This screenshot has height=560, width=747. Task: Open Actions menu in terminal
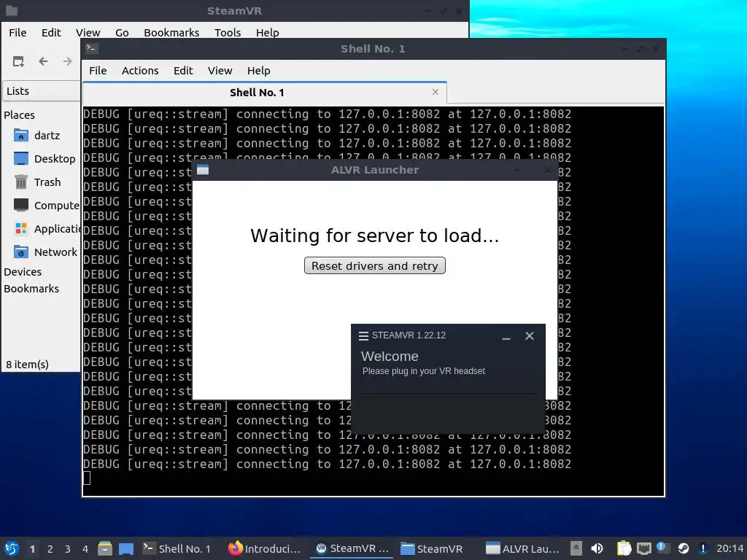pos(140,71)
